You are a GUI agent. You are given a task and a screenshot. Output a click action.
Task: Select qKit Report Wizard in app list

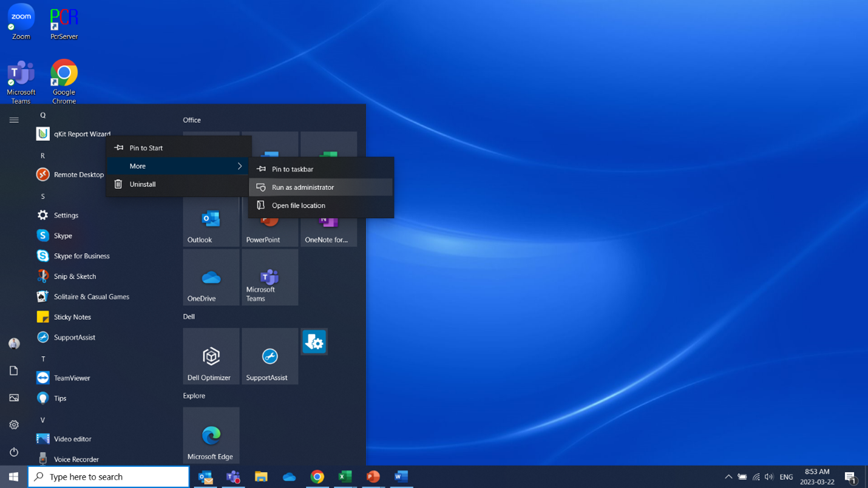tap(73, 134)
